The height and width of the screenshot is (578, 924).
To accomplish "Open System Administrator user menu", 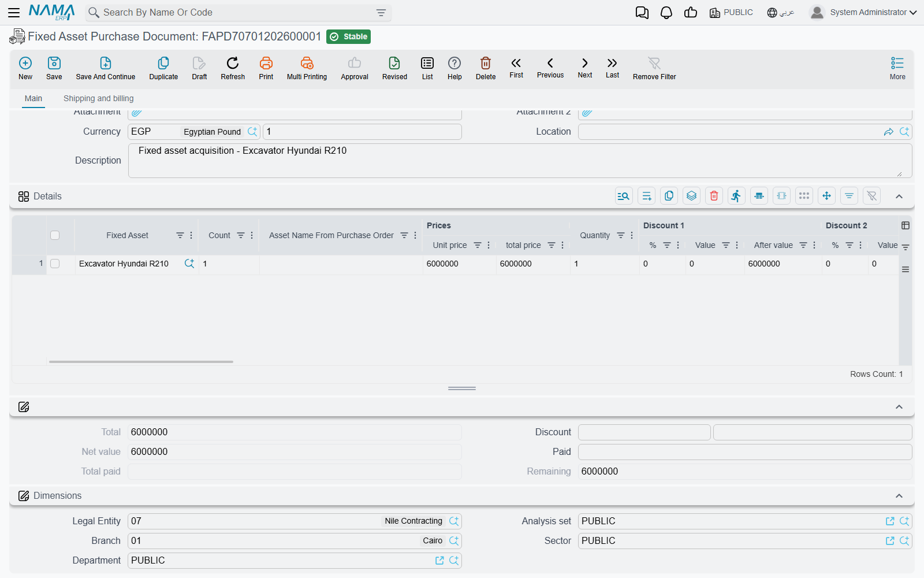I will click(x=863, y=13).
